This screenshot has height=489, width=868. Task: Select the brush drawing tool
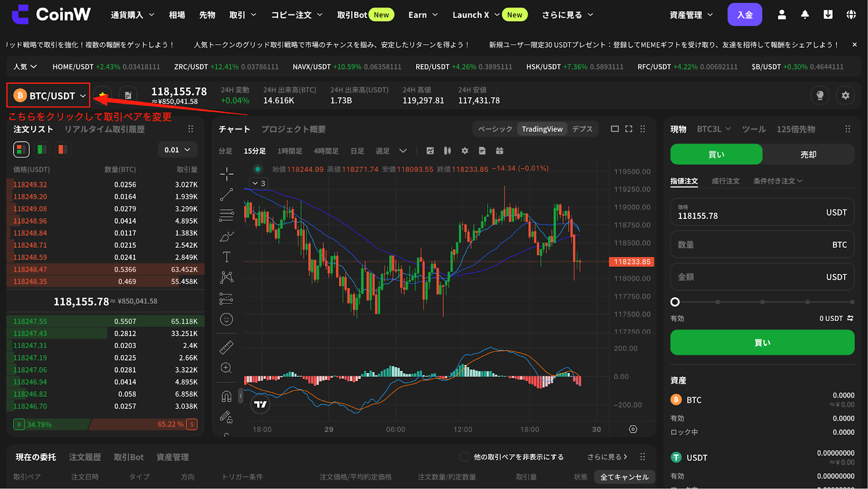click(227, 236)
